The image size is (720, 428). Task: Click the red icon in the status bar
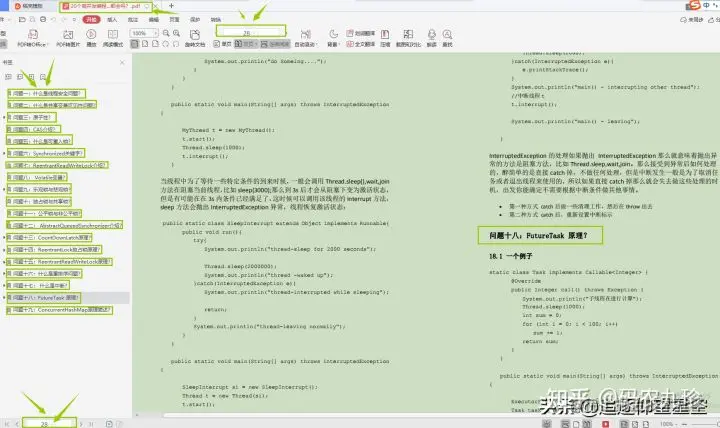click(606, 424)
